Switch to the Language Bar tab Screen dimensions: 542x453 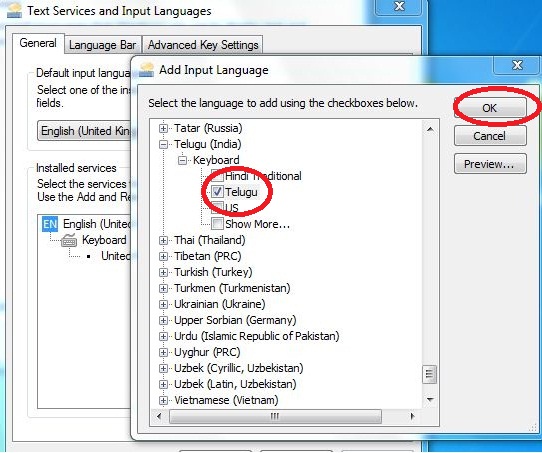[103, 45]
